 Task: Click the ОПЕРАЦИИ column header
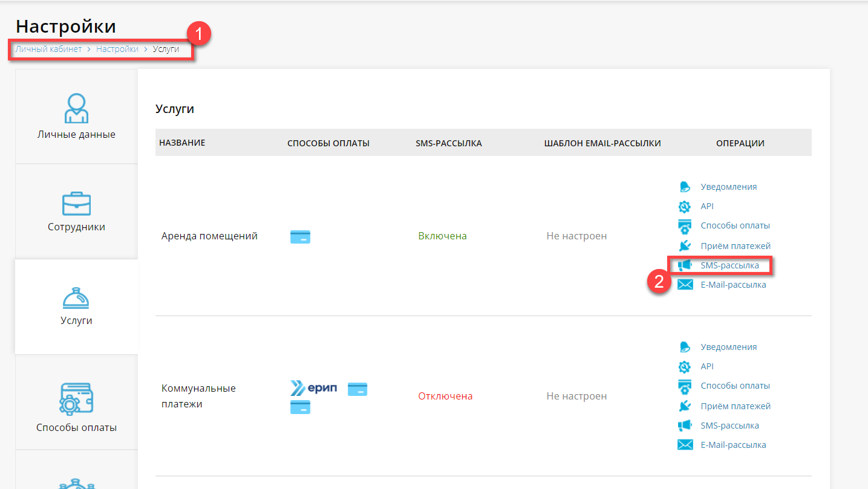[740, 143]
